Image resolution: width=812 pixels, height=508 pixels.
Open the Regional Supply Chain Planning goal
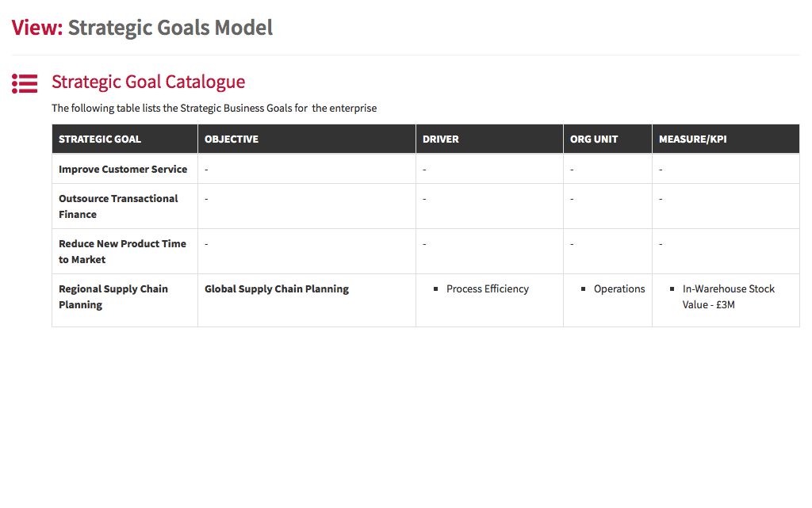tap(113, 296)
